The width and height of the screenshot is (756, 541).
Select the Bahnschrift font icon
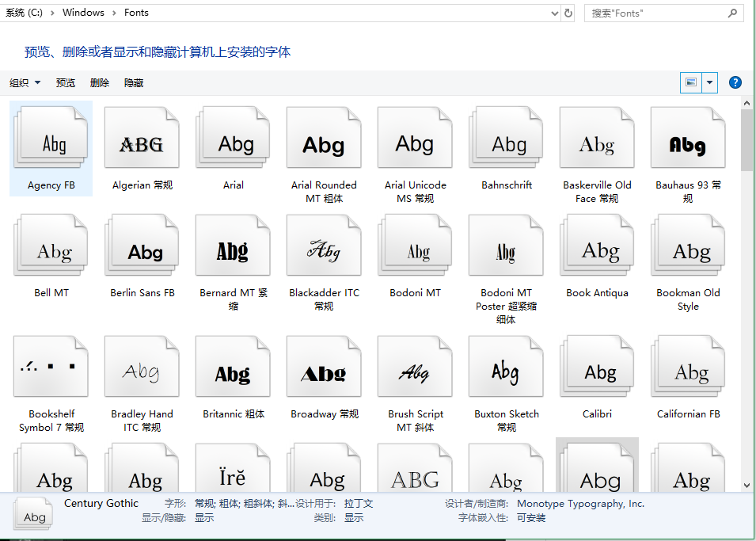(x=507, y=138)
